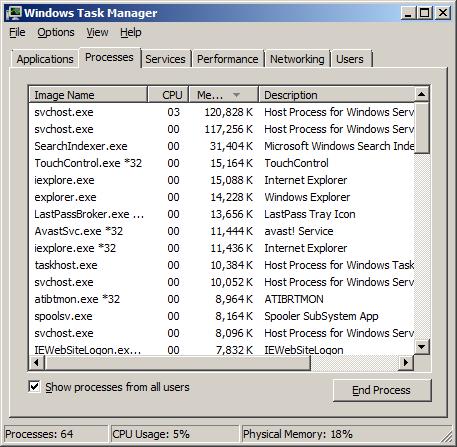This screenshot has width=457, height=447.
Task: Click the vertical scrollbar thumb in the process list
Action: [x=422, y=128]
